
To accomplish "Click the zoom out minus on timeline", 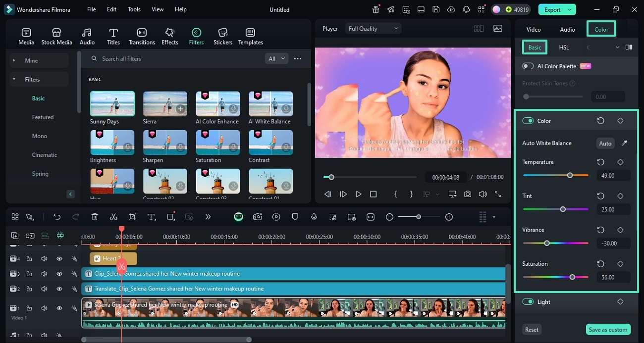I will (x=390, y=217).
